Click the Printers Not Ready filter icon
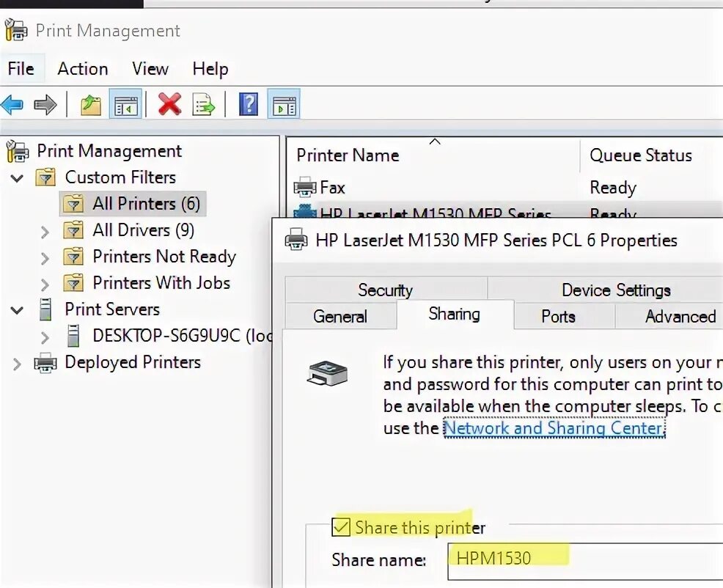This screenshot has width=723, height=588. tap(73, 257)
